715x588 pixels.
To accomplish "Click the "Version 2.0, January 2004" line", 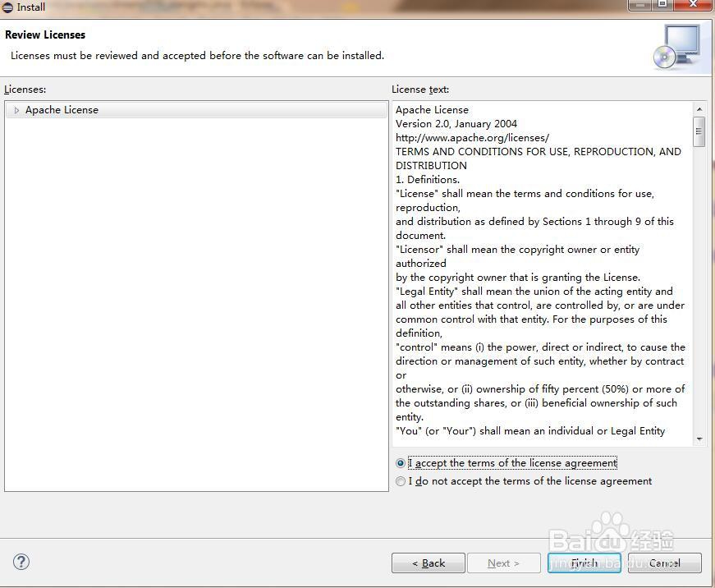I will (x=456, y=124).
